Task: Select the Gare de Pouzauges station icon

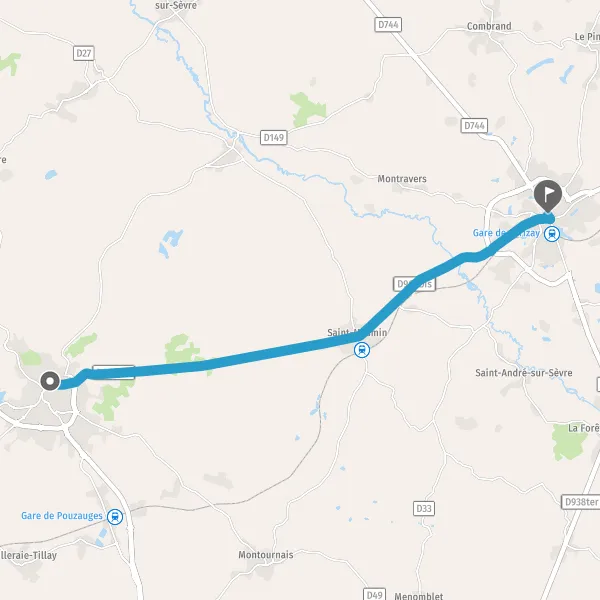Action: (x=115, y=517)
